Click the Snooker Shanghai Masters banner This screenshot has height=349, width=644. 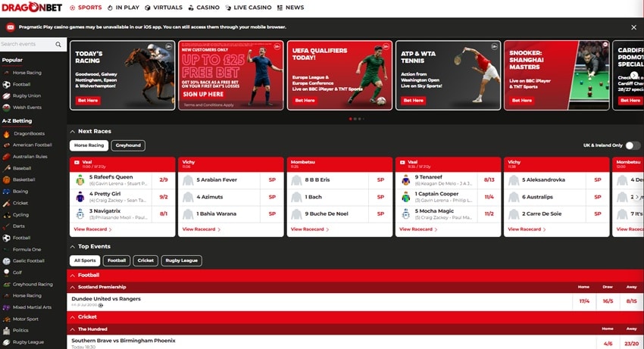(557, 75)
